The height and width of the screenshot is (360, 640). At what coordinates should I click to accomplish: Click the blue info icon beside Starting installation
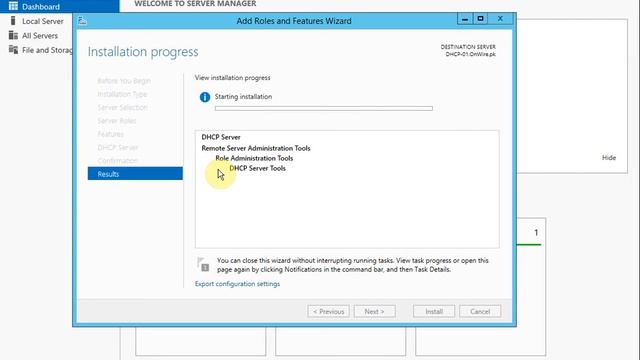[204, 97]
